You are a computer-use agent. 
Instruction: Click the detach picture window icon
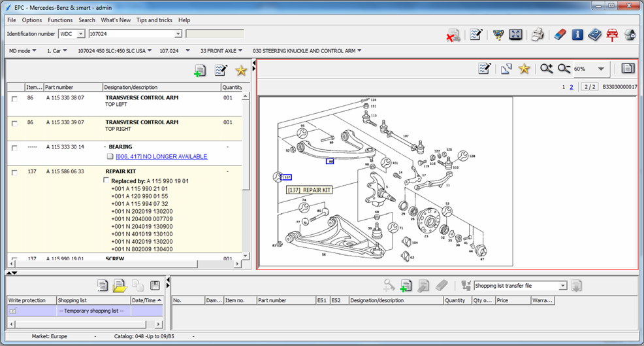point(506,69)
